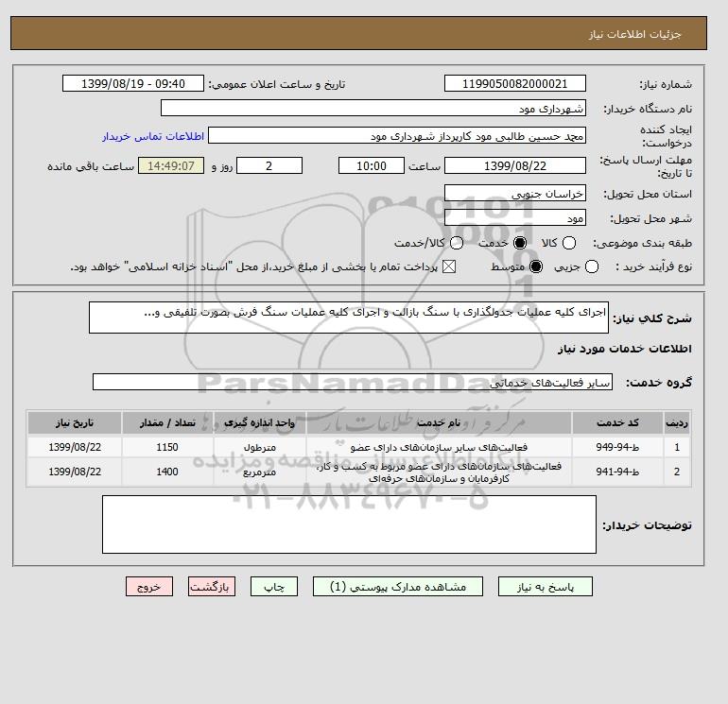The height and width of the screenshot is (704, 728).
Task: Click quantity cell 1400
Action: pyautogui.click(x=167, y=472)
